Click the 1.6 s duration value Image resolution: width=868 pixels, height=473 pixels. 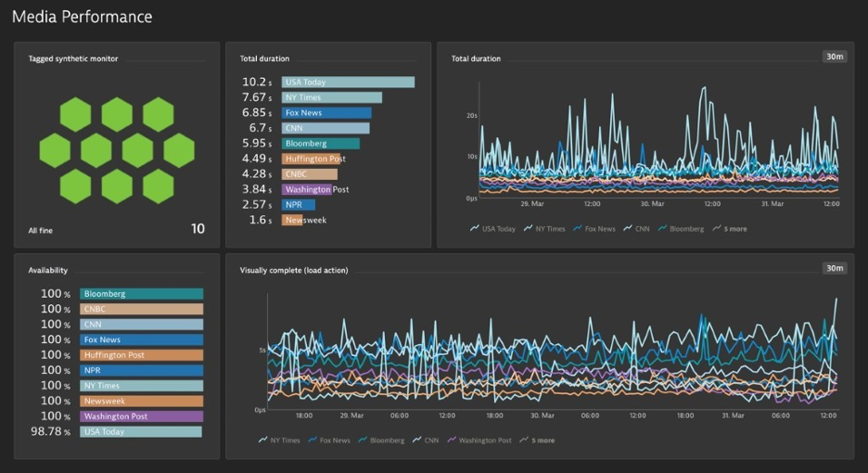pos(261,220)
